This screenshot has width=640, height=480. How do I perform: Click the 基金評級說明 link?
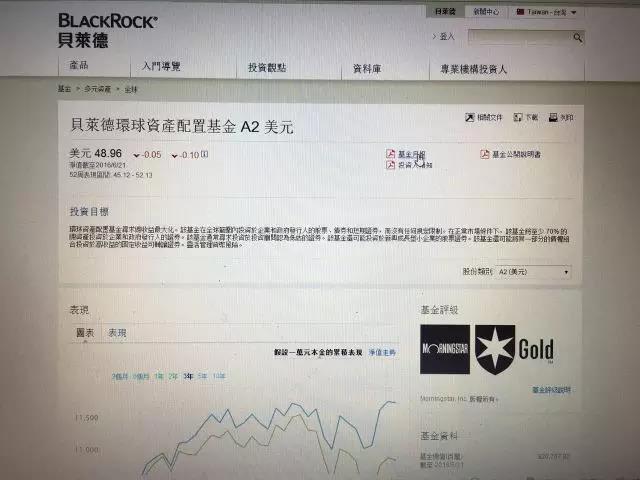click(551, 390)
